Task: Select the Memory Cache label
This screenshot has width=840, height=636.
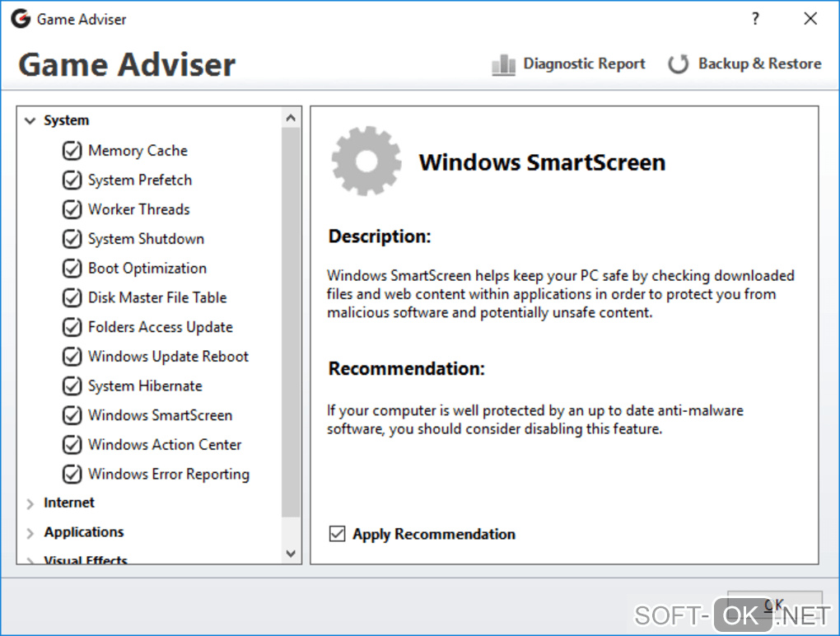Action: (x=138, y=151)
